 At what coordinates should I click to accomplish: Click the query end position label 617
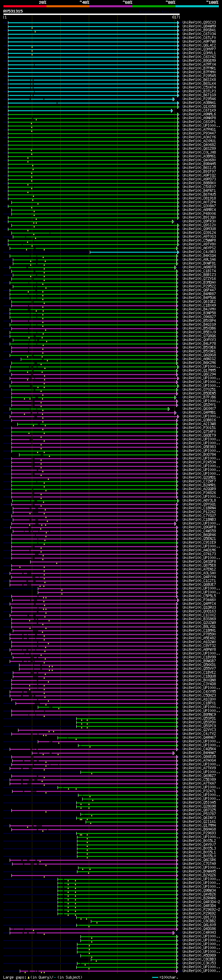175,17
